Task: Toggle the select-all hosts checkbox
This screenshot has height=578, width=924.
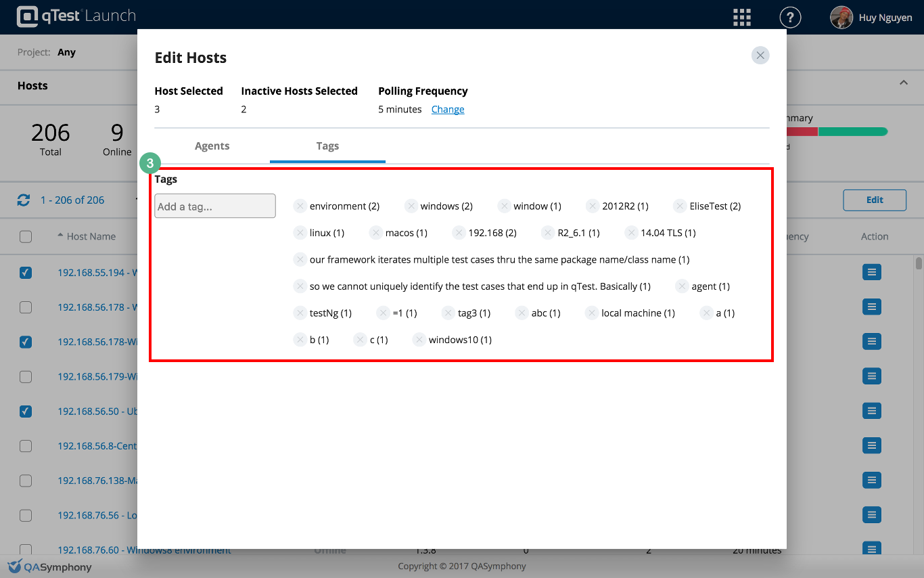Action: tap(26, 237)
